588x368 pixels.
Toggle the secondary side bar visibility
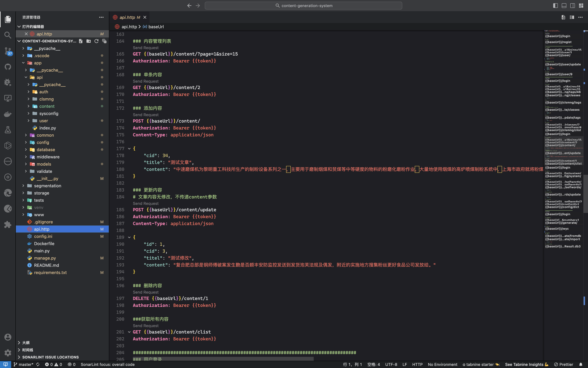[x=572, y=6]
